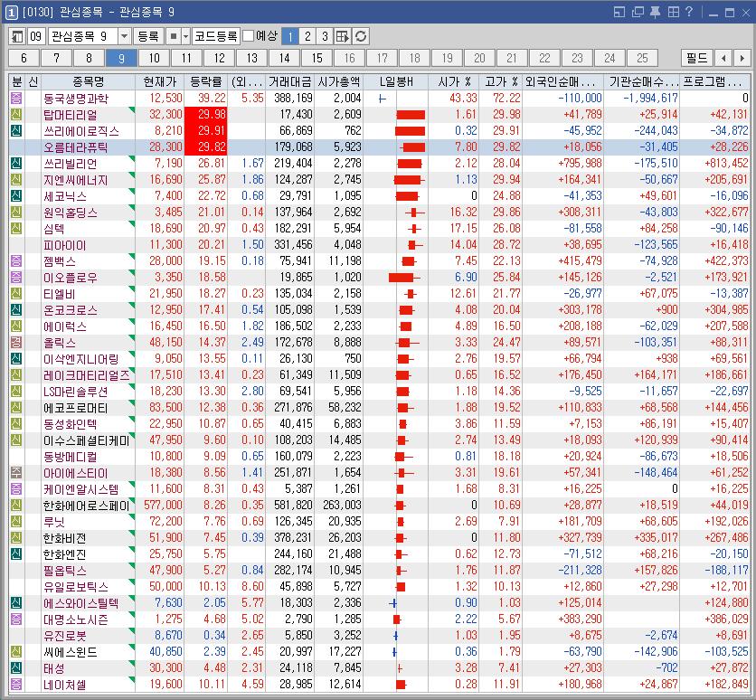Click the 등록 button
This screenshot has width=756, height=700.
(x=148, y=36)
